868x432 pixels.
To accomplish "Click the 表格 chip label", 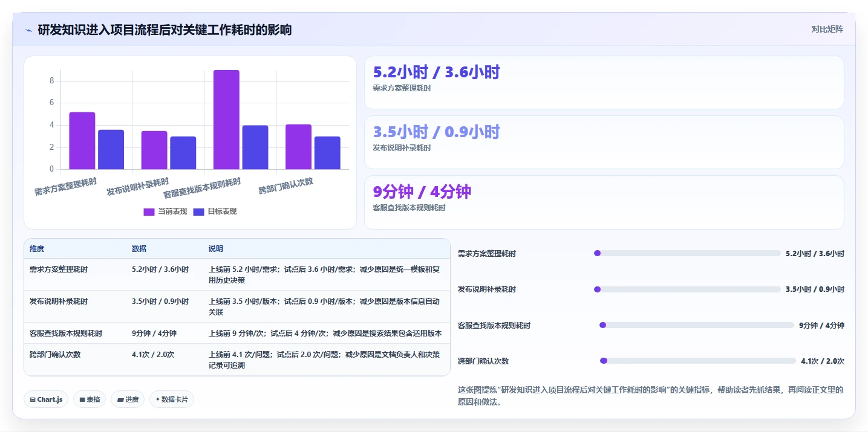I will pos(93,400).
